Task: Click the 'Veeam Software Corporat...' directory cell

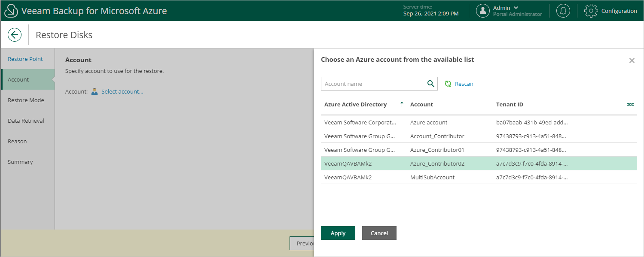Action: coord(360,122)
